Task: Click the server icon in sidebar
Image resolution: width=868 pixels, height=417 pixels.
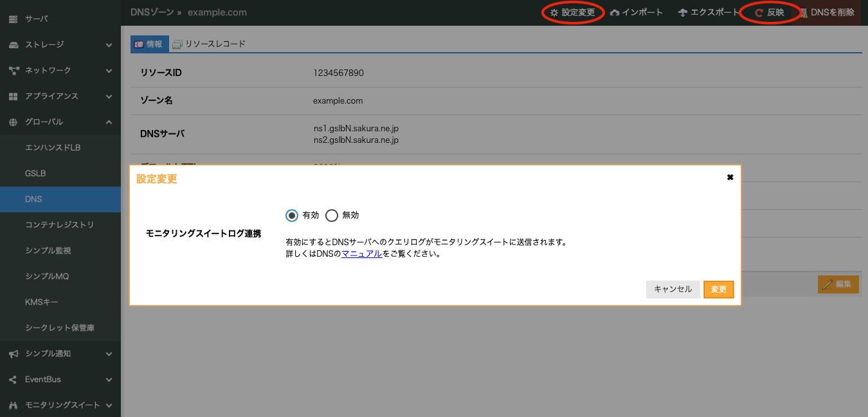Action: click(x=13, y=19)
